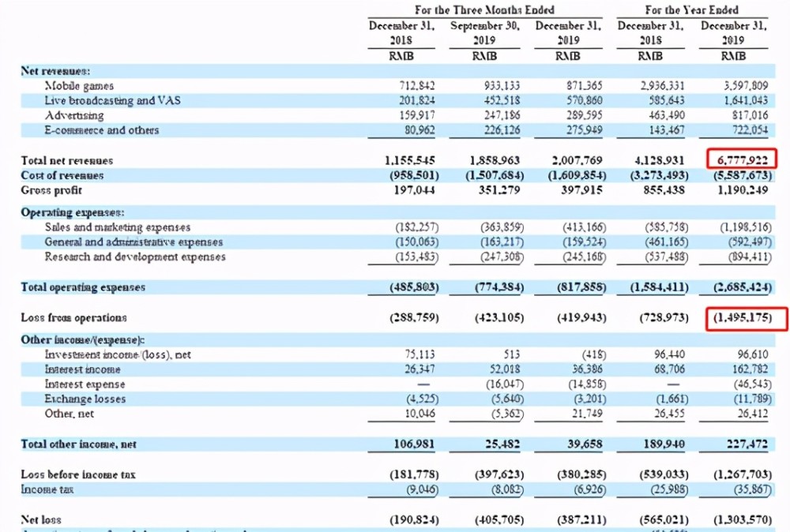The height and width of the screenshot is (532, 790).
Task: Select the 'Live broadcasting and VAS' row label
Action: tap(112, 101)
